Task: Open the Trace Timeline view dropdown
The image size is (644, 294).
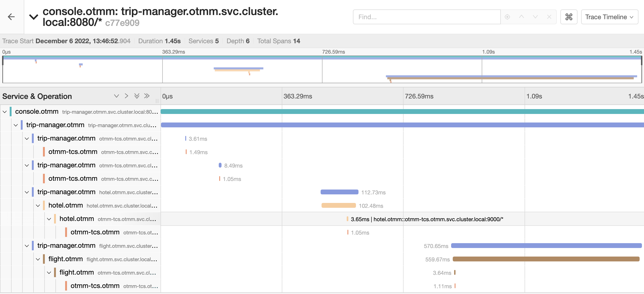Action: [x=609, y=17]
